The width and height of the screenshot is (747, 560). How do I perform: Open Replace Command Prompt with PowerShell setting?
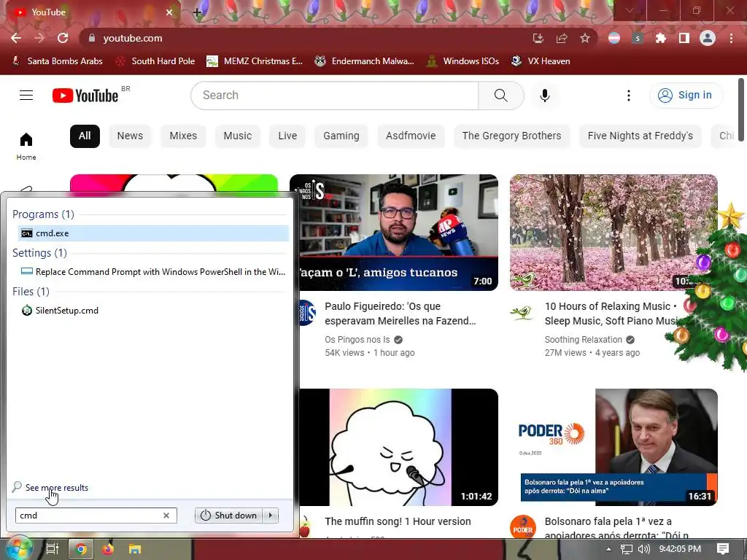click(153, 272)
